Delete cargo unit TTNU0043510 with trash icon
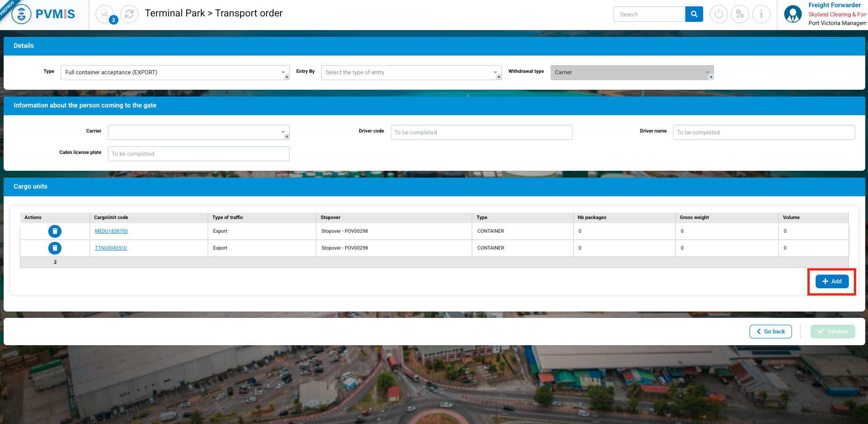The height and width of the screenshot is (424, 868). click(x=55, y=248)
